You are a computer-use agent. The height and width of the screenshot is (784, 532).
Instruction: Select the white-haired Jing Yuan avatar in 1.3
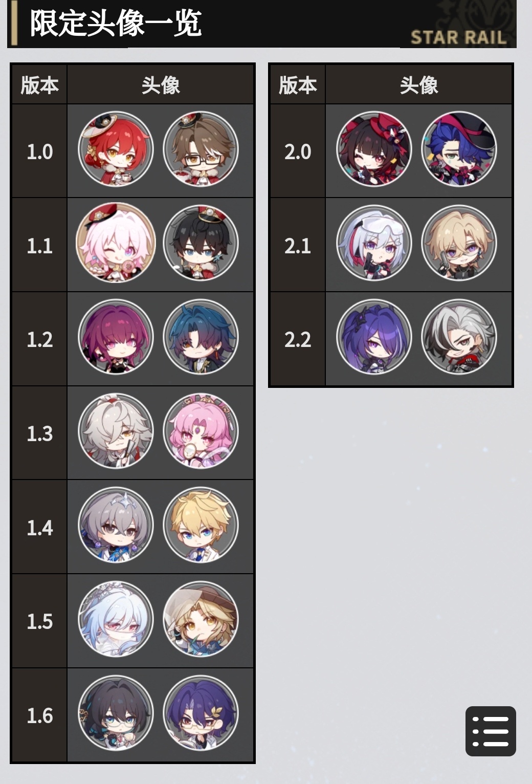tap(116, 431)
